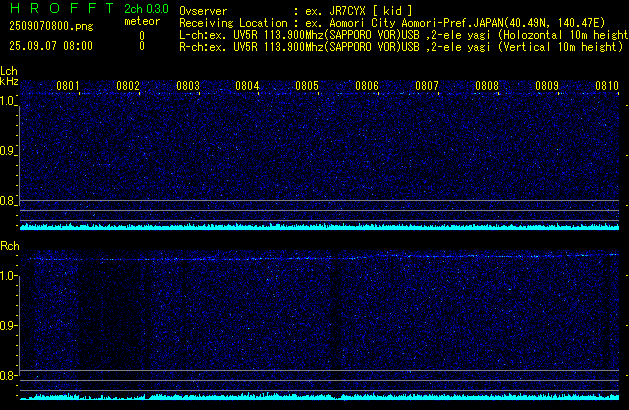Click the Lch 1.0 kHz axis label
This screenshot has width=629, height=410.
(x=7, y=101)
